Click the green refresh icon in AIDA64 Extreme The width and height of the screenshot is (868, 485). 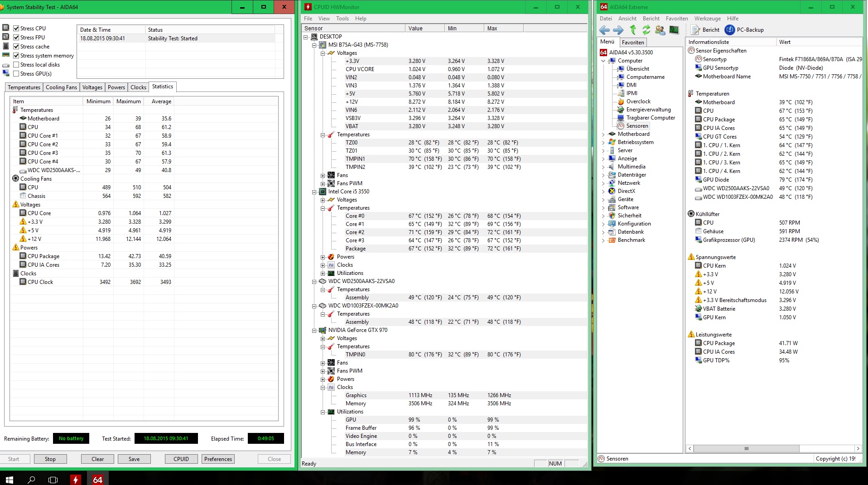[646, 30]
